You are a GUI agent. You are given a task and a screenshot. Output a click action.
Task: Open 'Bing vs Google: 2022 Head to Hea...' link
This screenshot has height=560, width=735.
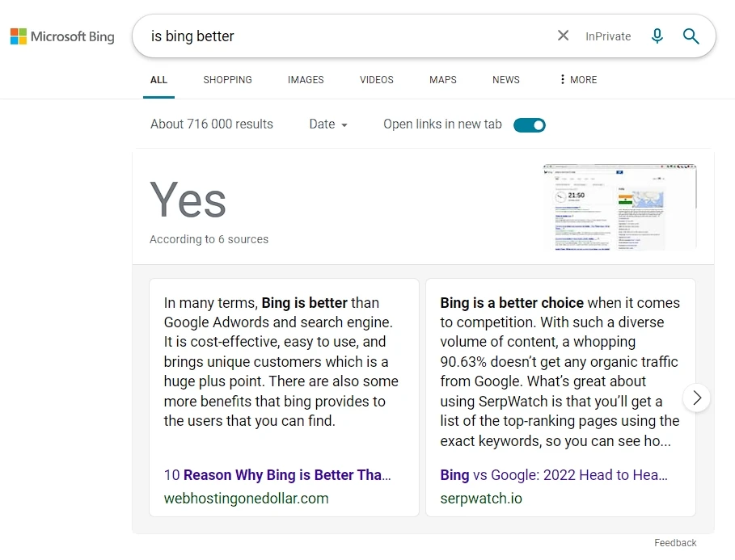coord(554,474)
